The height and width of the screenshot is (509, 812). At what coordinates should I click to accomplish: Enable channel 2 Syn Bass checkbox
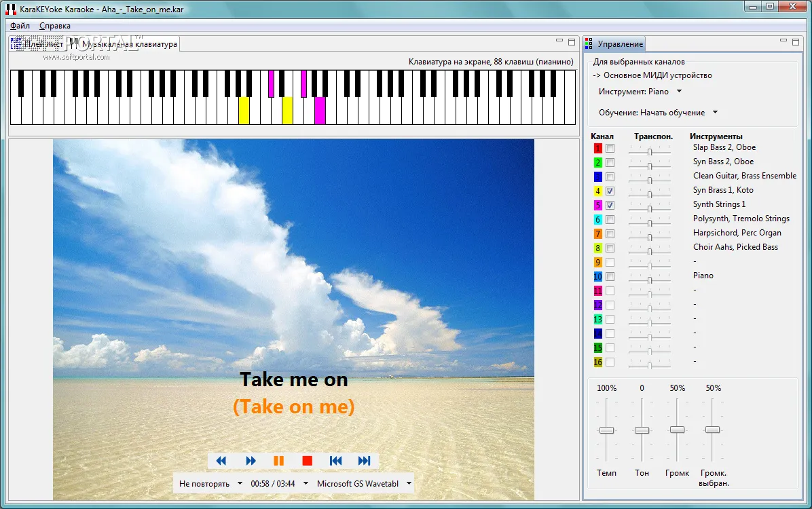click(x=610, y=163)
